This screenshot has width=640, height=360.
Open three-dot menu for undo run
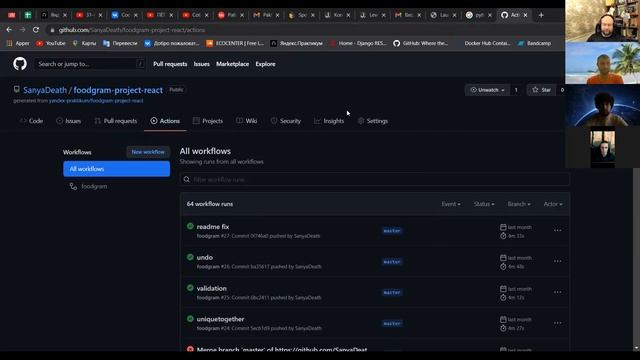558,261
